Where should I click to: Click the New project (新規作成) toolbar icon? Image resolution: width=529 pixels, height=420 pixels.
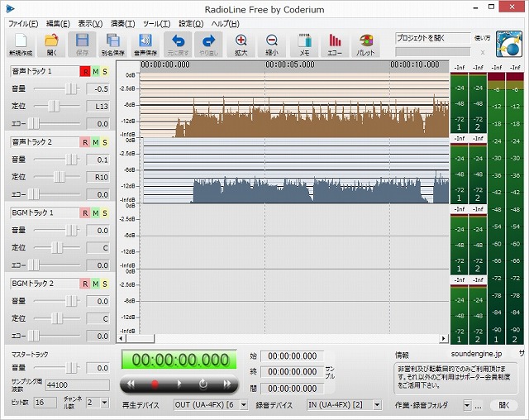21,45
